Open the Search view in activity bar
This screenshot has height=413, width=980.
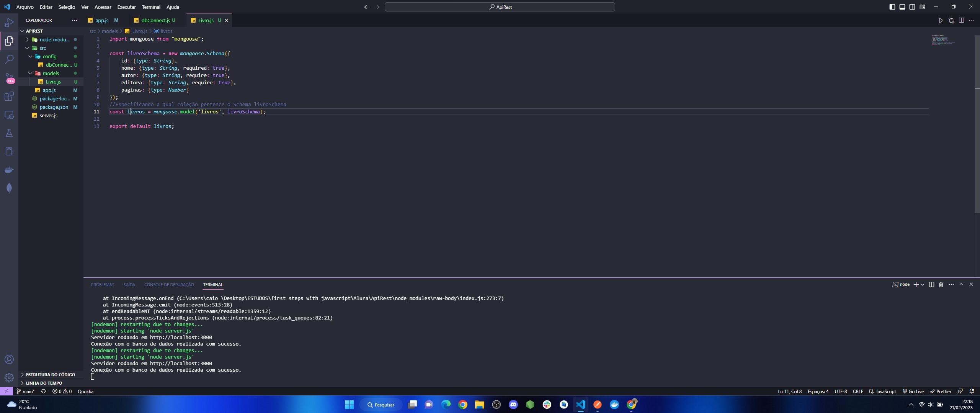pyautogui.click(x=9, y=59)
